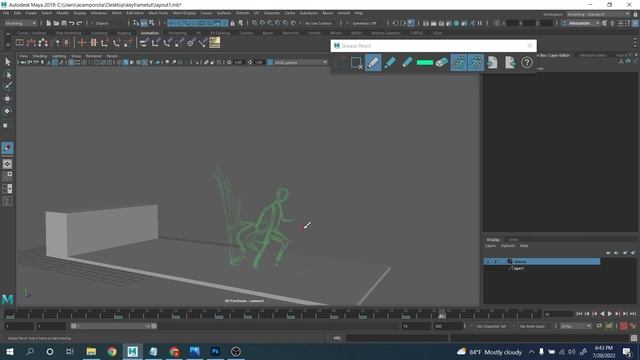Open the No Live Surface dropdown
The width and height of the screenshot is (640, 360).
(x=320, y=23)
